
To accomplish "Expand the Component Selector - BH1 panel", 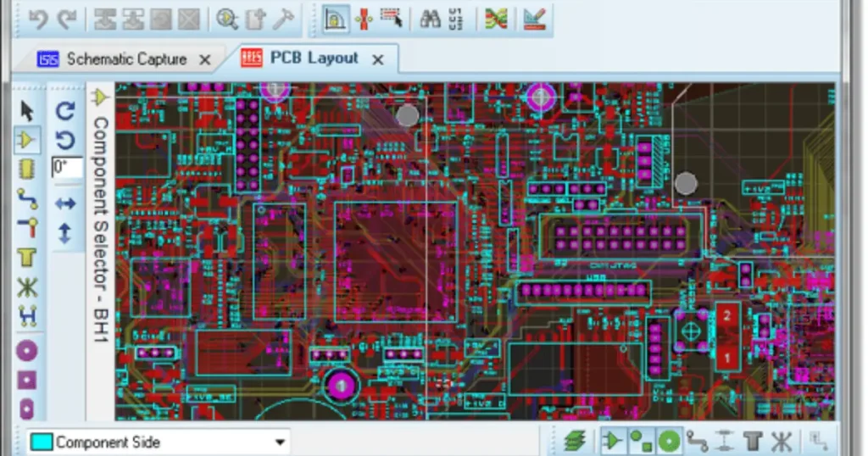I will click(100, 229).
